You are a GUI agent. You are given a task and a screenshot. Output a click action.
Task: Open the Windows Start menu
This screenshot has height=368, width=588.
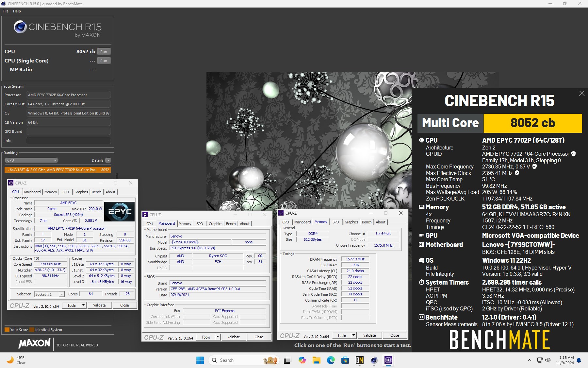(200, 360)
